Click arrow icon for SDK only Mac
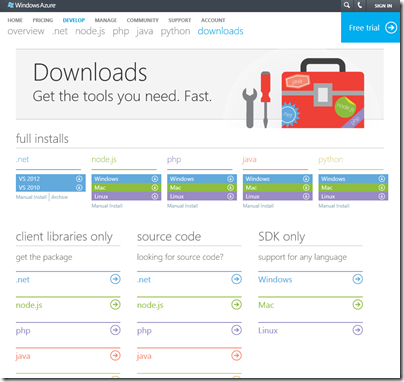 coord(358,304)
